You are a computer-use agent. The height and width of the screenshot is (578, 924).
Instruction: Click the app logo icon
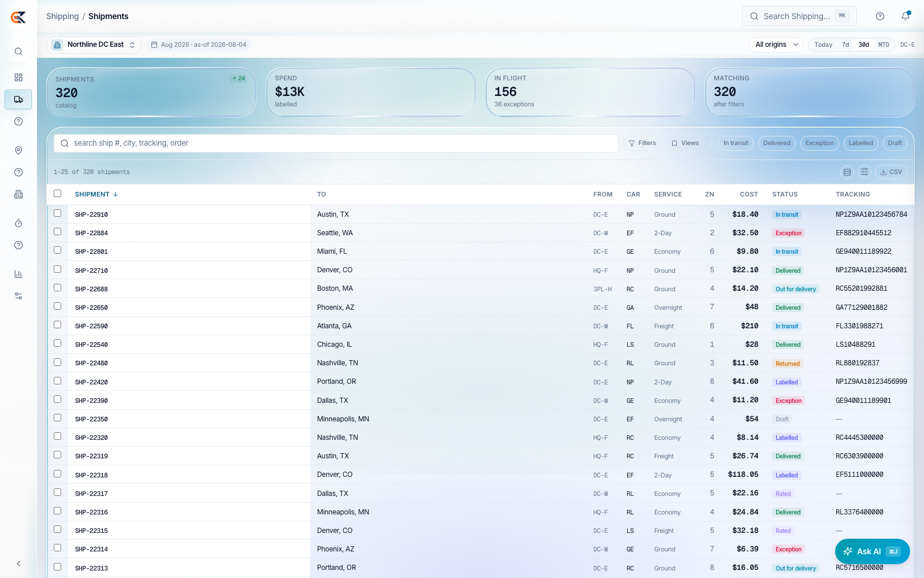(x=18, y=17)
